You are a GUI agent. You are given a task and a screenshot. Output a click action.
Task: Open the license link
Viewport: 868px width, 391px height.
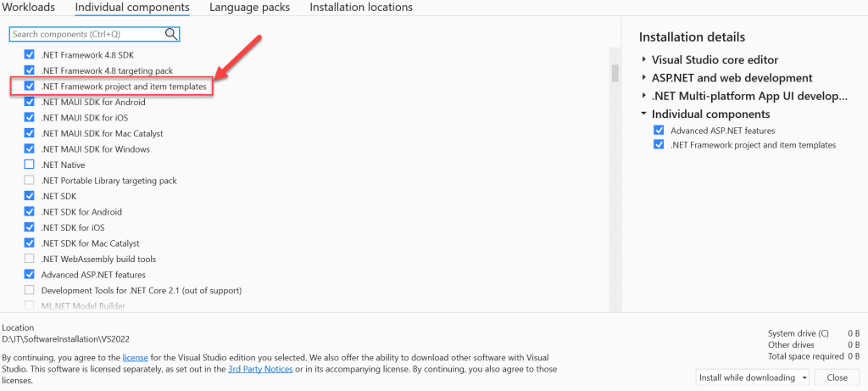tap(135, 358)
